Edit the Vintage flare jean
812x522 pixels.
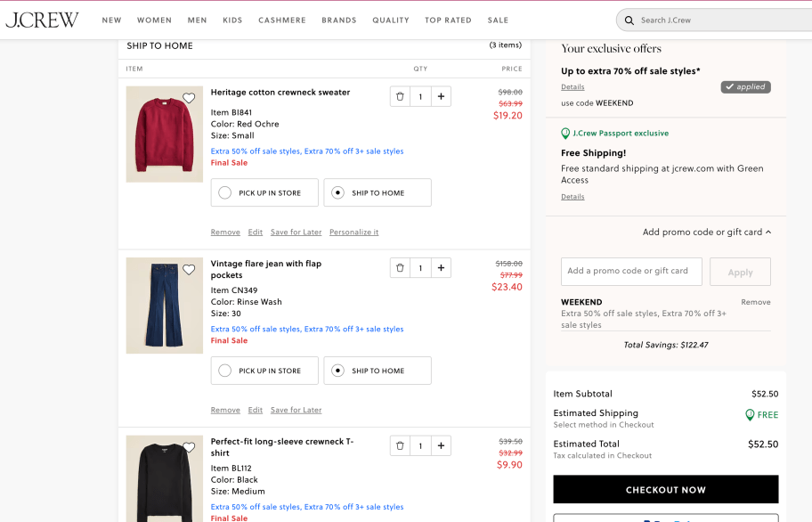pyautogui.click(x=256, y=410)
